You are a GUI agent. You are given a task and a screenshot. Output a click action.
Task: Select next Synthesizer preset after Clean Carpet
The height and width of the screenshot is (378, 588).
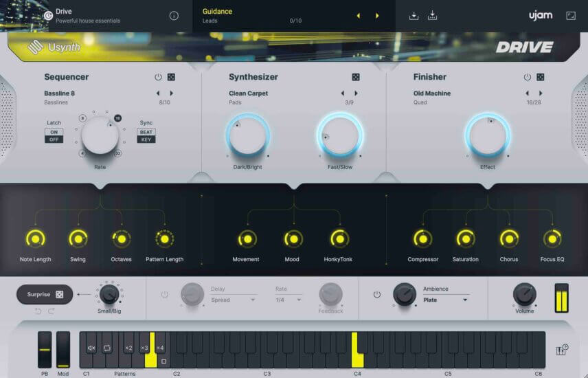pyautogui.click(x=356, y=93)
